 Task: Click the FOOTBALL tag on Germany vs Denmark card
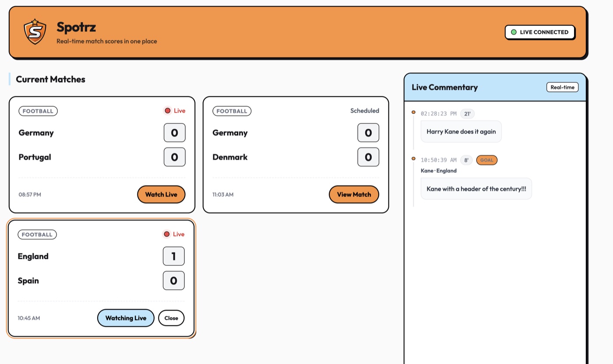point(232,111)
